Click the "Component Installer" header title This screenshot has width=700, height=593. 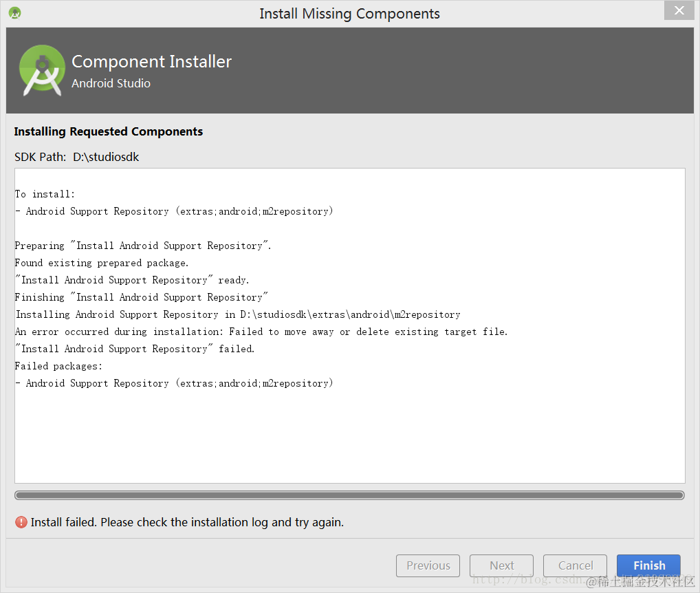152,62
